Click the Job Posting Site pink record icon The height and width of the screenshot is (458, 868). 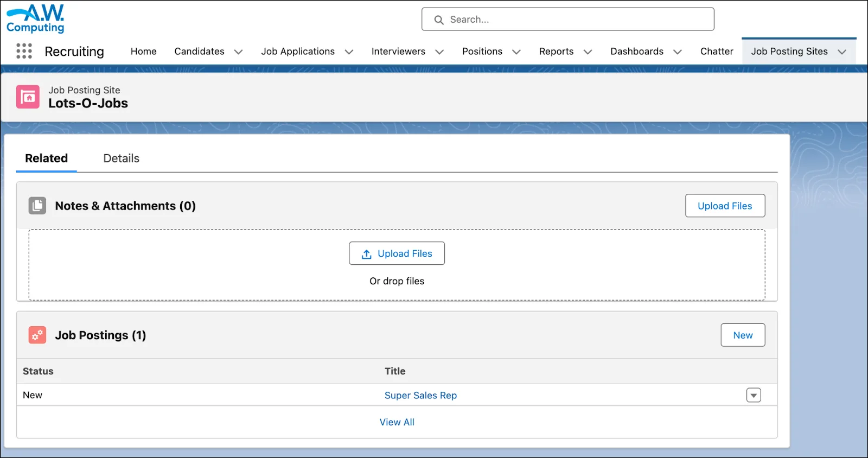coord(28,97)
